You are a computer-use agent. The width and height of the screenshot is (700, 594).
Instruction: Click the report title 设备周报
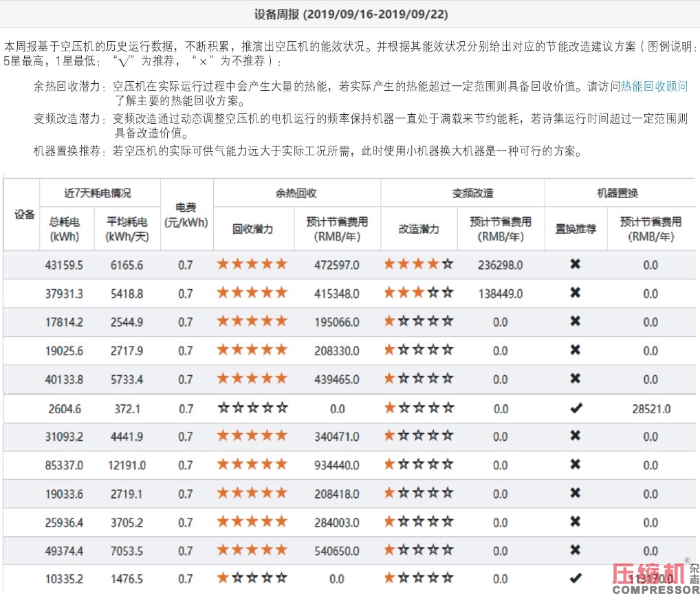[277, 14]
